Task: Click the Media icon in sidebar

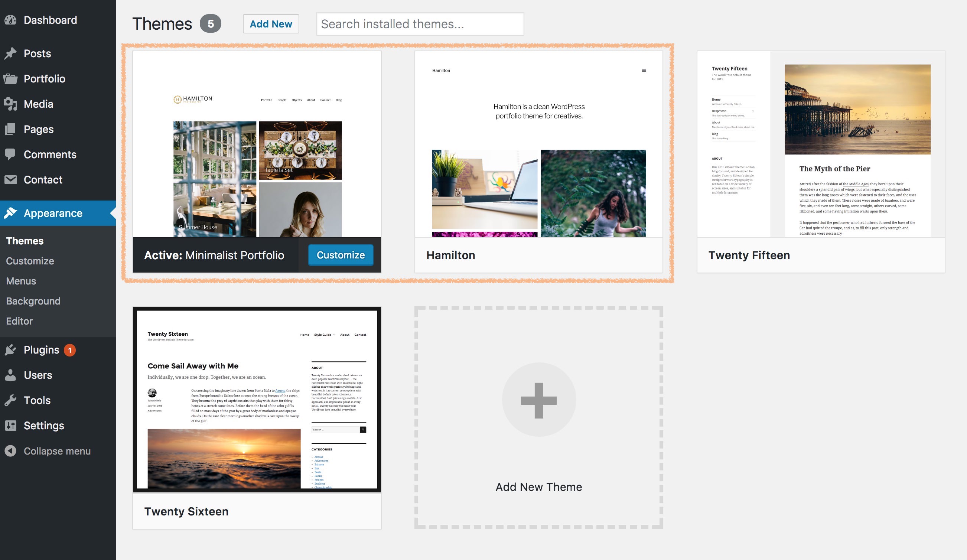Action: click(11, 104)
